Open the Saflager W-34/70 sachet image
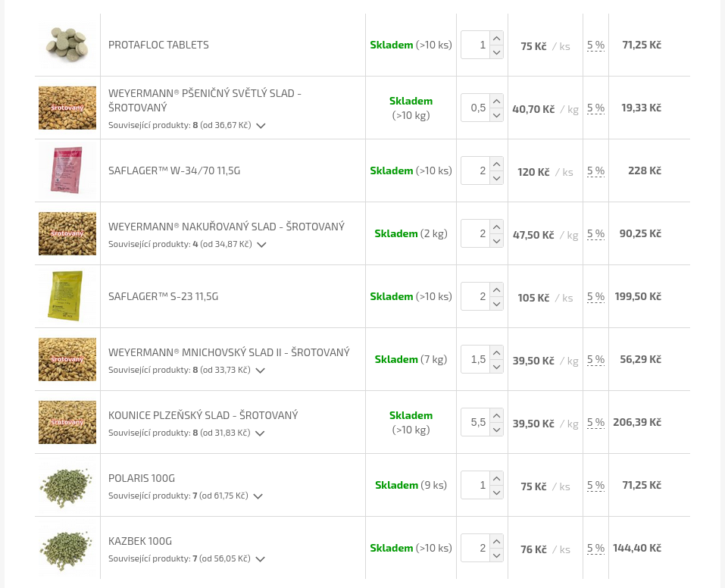Image resolution: width=725 pixels, height=588 pixels. (x=67, y=170)
